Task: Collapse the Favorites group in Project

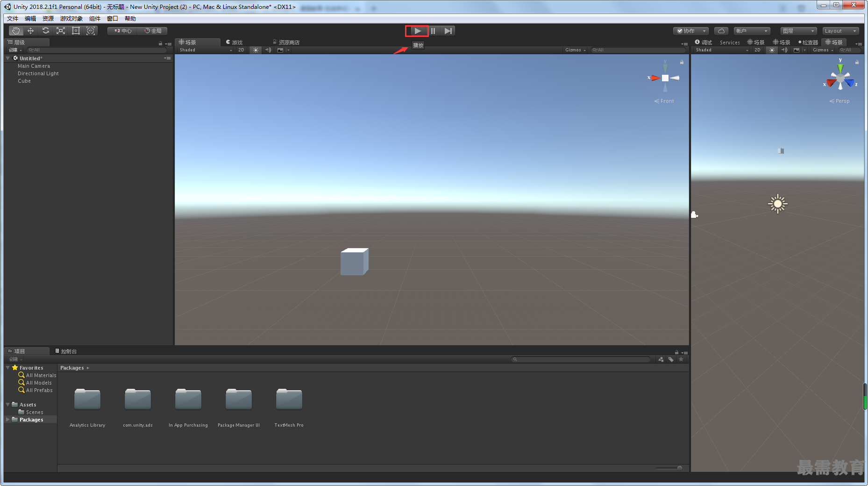Action: [8, 368]
